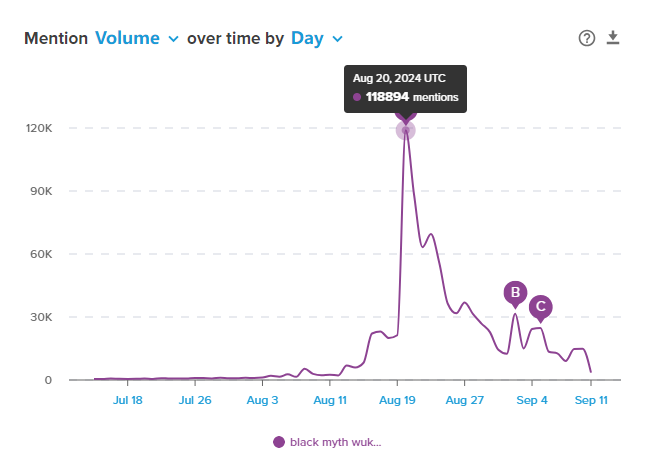Select the C annotation marker
This screenshot has height=469, width=648.
click(x=540, y=307)
